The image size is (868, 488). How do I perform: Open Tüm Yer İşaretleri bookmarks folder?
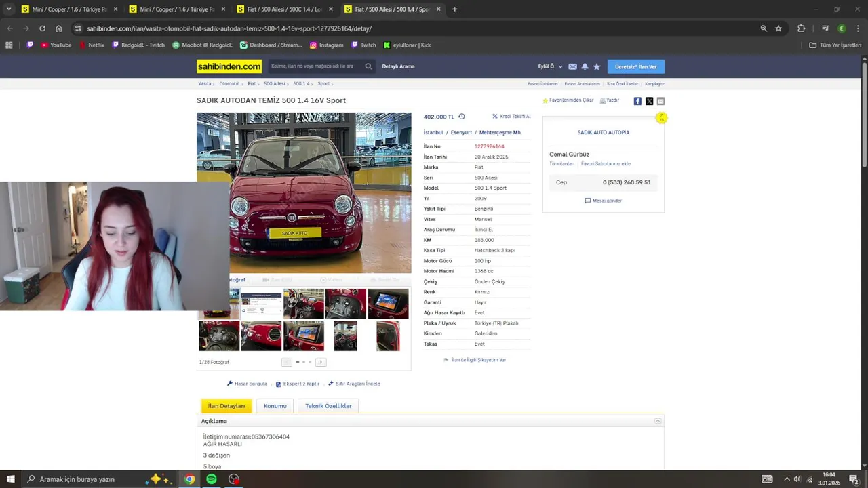pyautogui.click(x=835, y=45)
